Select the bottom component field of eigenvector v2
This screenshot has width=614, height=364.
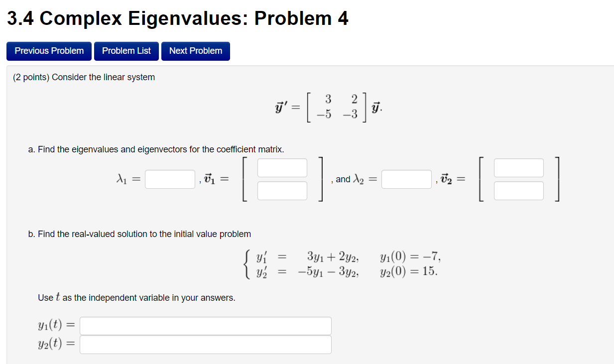pos(518,191)
